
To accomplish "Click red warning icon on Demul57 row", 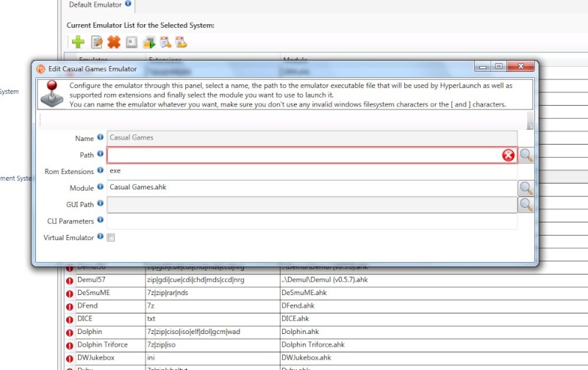I will click(x=69, y=281).
